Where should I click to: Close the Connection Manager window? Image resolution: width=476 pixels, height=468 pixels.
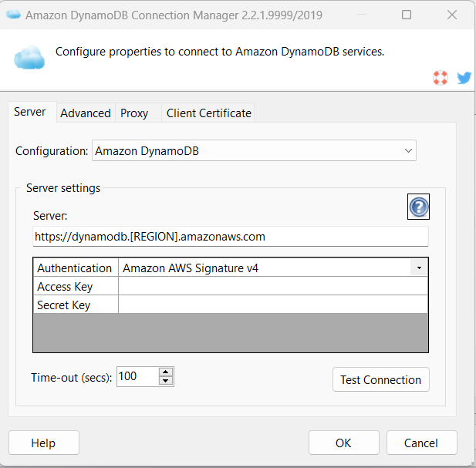[452, 15]
